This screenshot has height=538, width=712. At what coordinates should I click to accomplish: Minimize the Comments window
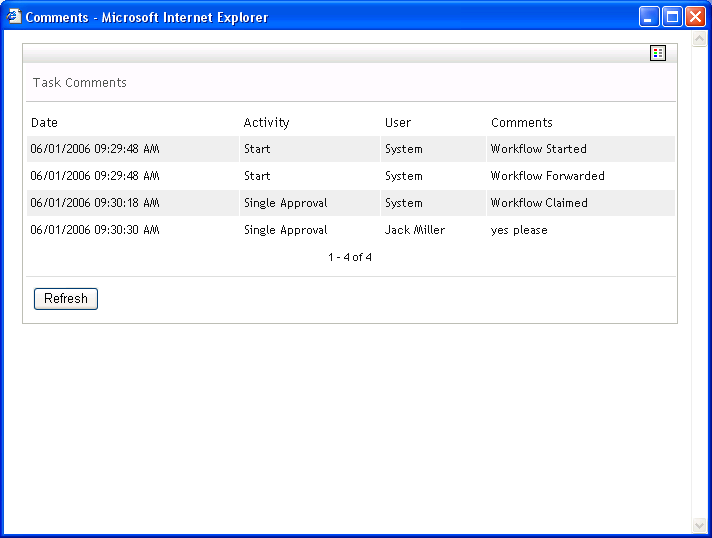click(x=650, y=17)
